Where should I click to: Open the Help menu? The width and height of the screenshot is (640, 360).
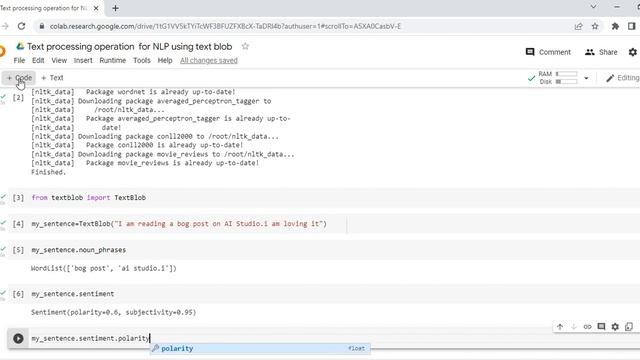(165, 60)
